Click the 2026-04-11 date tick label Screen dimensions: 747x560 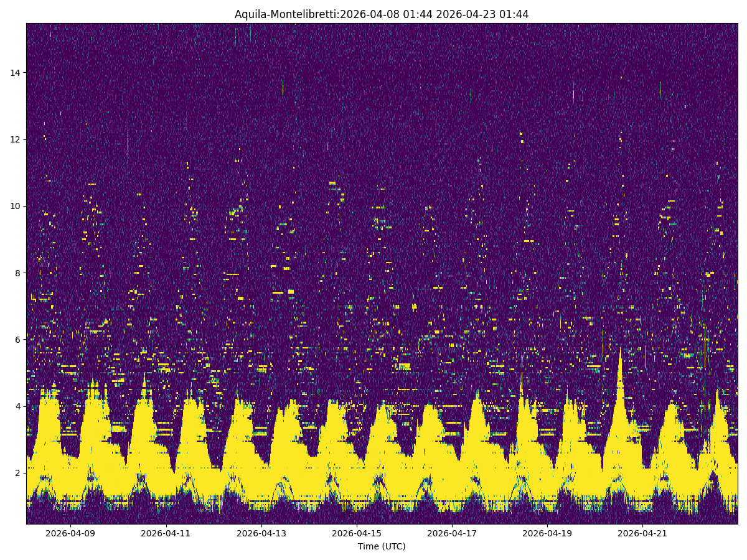(x=167, y=533)
